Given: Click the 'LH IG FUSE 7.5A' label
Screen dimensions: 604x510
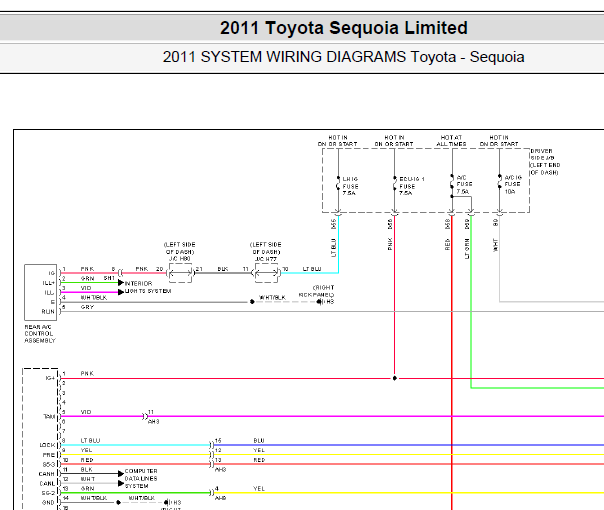Looking at the screenshot, I should [x=351, y=186].
